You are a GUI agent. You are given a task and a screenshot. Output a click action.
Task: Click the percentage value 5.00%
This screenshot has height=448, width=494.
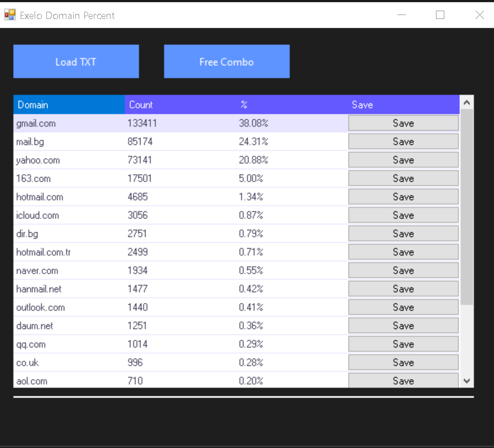(x=251, y=179)
